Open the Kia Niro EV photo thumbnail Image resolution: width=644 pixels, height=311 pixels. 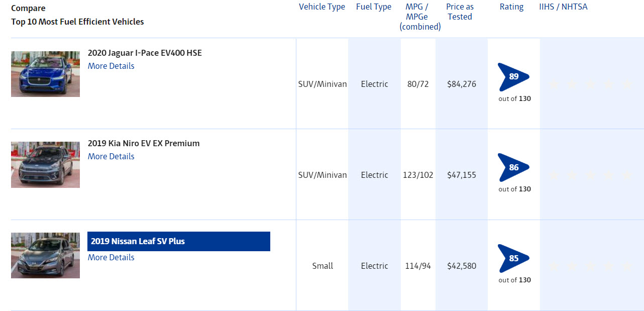pos(45,164)
